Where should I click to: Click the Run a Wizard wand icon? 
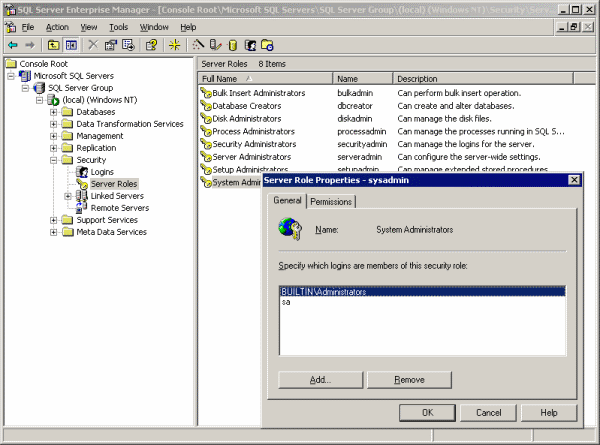point(198,45)
